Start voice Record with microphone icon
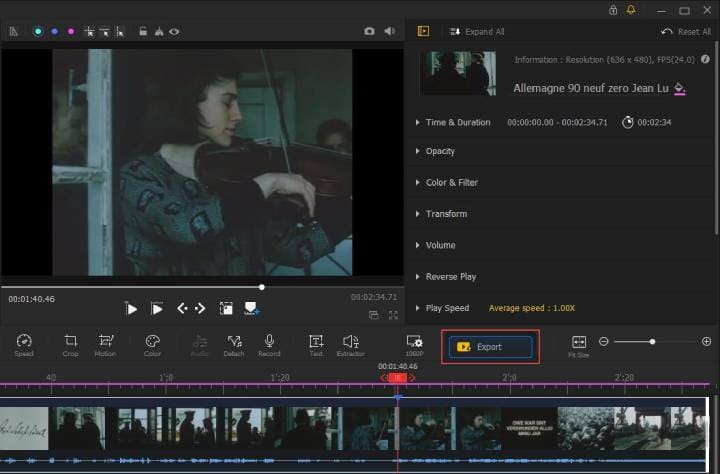The width and height of the screenshot is (720, 474). pyautogui.click(x=269, y=341)
